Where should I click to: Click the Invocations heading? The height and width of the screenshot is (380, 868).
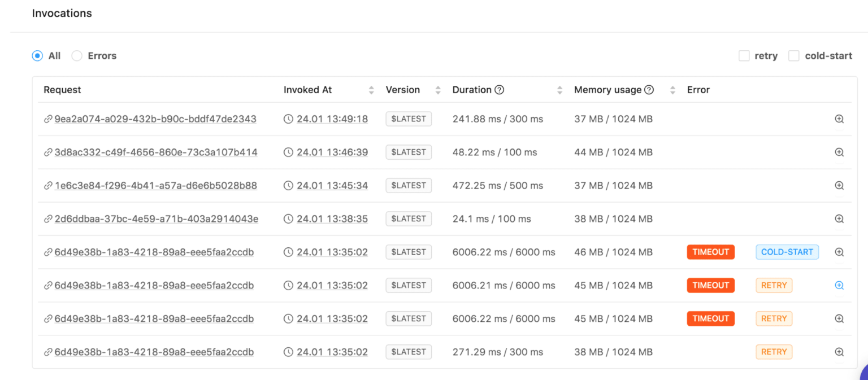coord(62,12)
